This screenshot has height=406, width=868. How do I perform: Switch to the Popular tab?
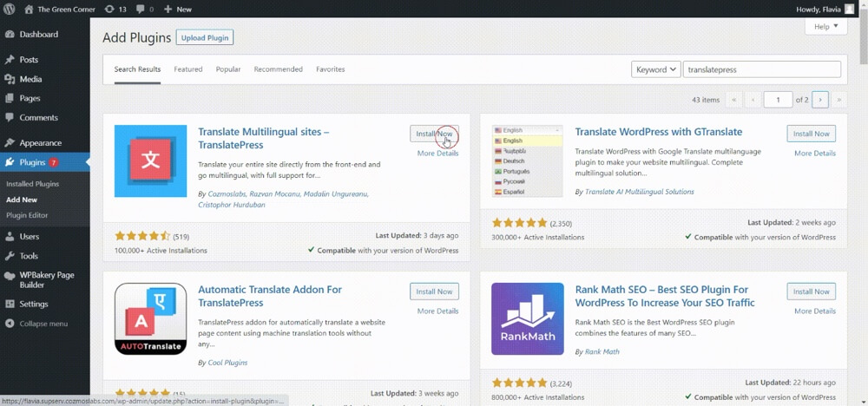point(228,69)
